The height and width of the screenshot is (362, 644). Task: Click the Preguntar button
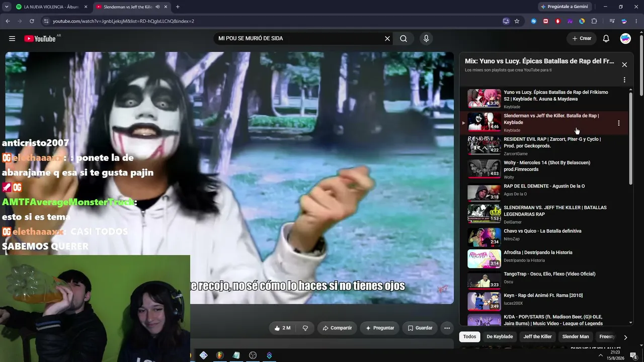pos(380,328)
